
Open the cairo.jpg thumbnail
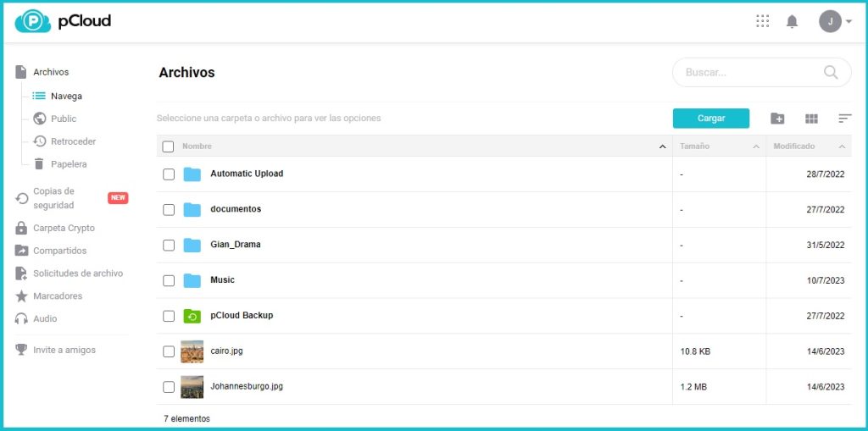point(192,351)
